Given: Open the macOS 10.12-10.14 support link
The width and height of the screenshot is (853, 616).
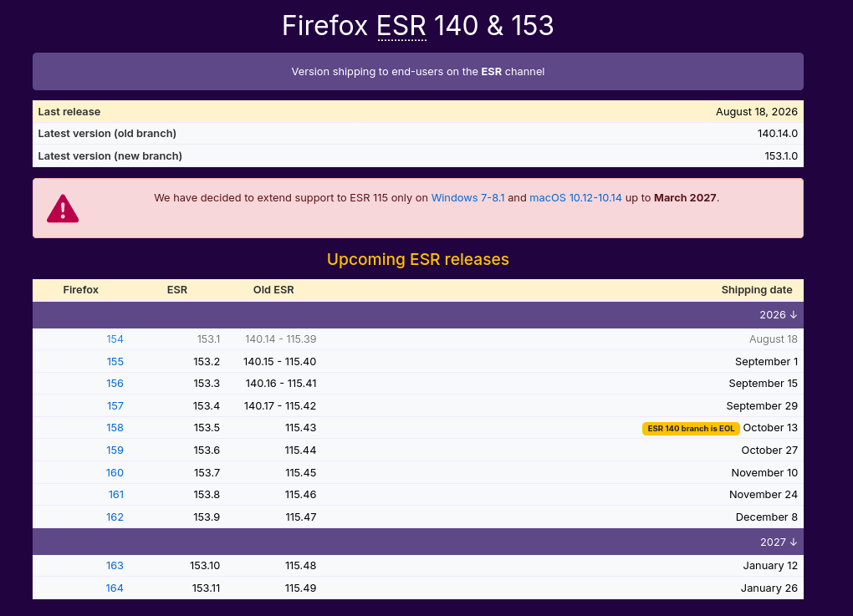Looking at the screenshot, I should pyautogui.click(x=575, y=198).
